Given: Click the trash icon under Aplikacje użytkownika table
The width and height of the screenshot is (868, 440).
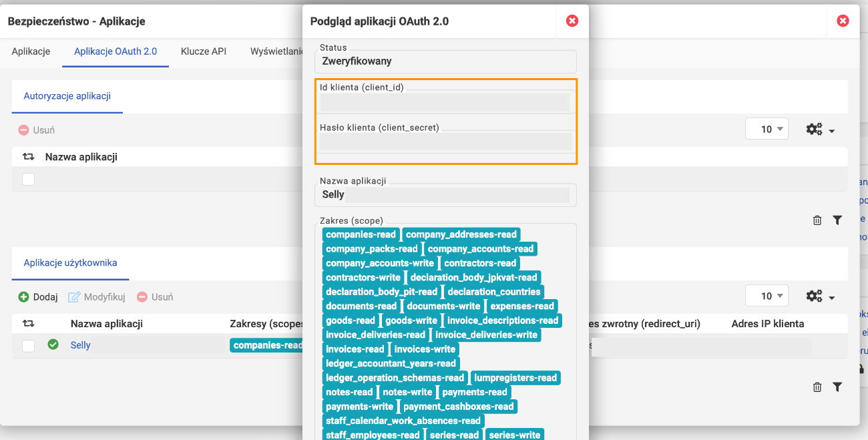Looking at the screenshot, I should (817, 387).
